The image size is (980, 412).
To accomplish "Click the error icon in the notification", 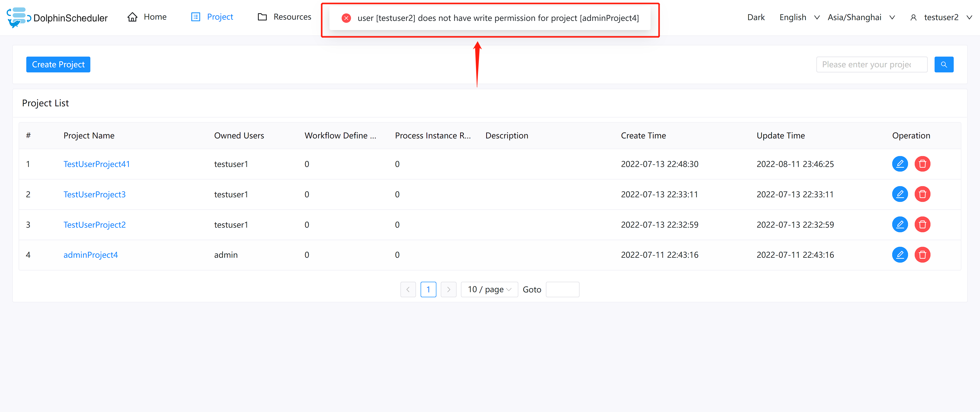I will pyautogui.click(x=346, y=18).
